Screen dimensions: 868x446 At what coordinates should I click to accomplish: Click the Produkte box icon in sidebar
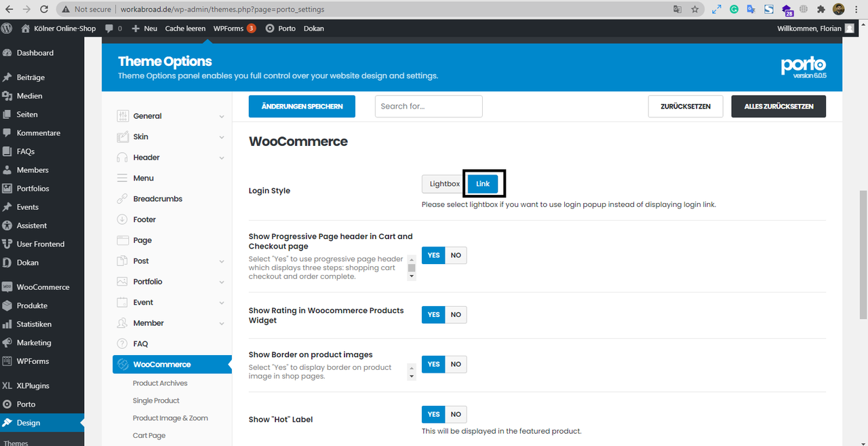click(x=7, y=305)
